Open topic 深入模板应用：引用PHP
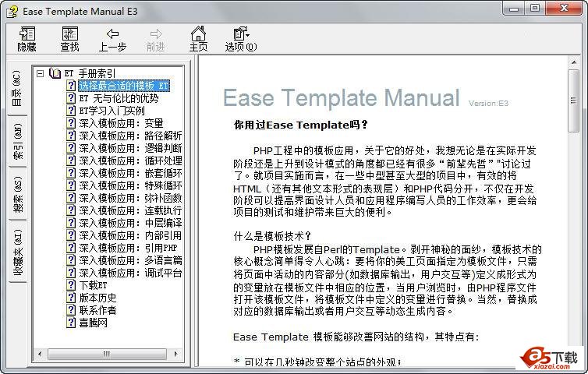588x374 pixels. (x=128, y=248)
